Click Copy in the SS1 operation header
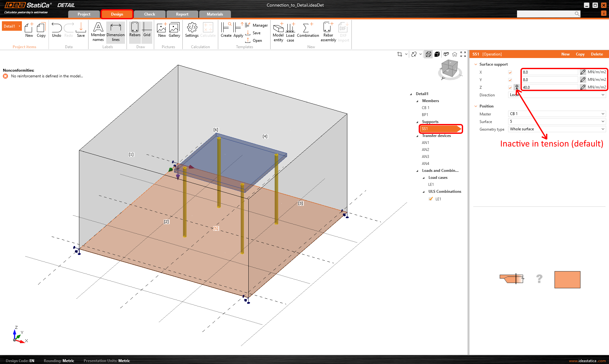The height and width of the screenshot is (364, 609). click(x=580, y=54)
